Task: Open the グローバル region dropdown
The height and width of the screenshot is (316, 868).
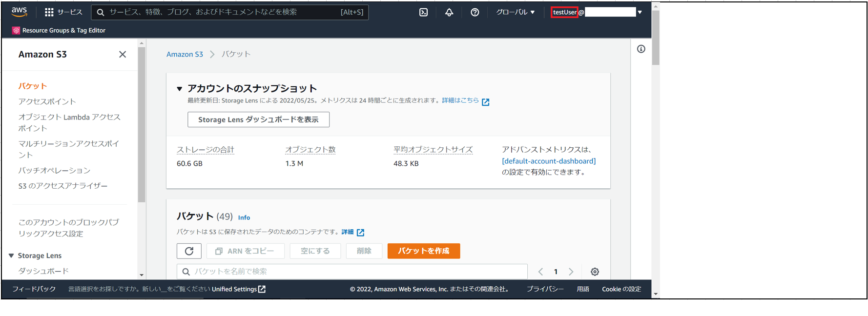Action: tap(516, 12)
